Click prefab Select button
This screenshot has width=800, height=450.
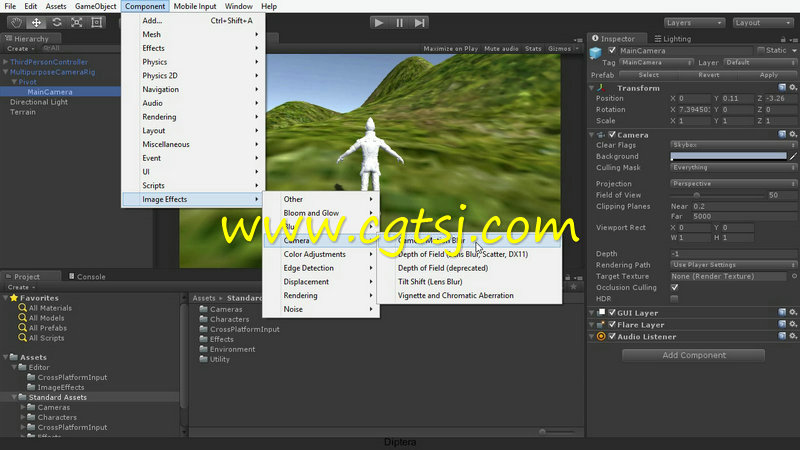tap(648, 75)
